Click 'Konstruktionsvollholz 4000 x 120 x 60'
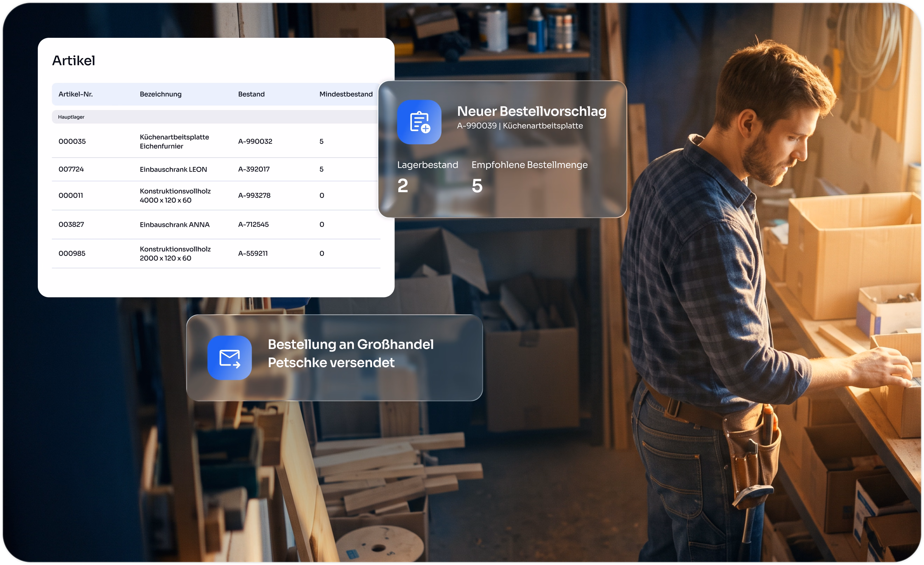This screenshot has width=924, height=565. click(175, 195)
